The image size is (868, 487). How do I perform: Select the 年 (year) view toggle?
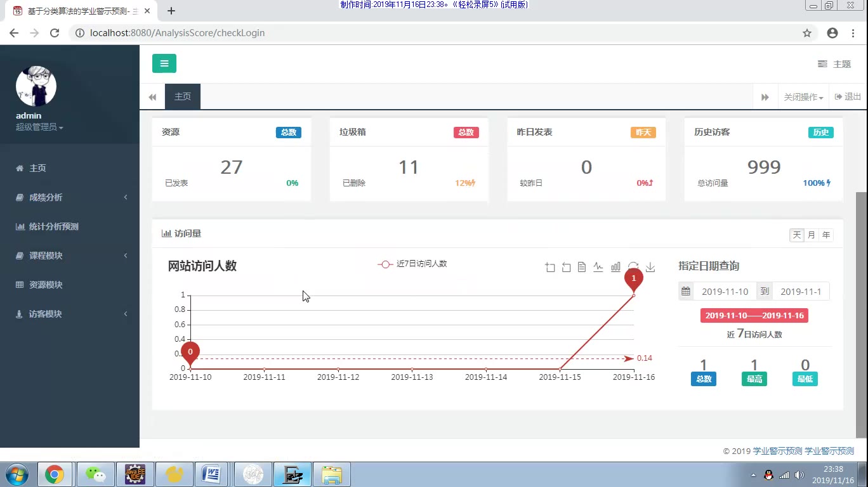coord(826,235)
